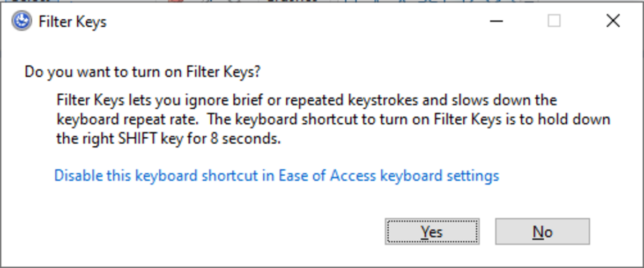Click the Filter Keys title bar icon

coord(21,21)
